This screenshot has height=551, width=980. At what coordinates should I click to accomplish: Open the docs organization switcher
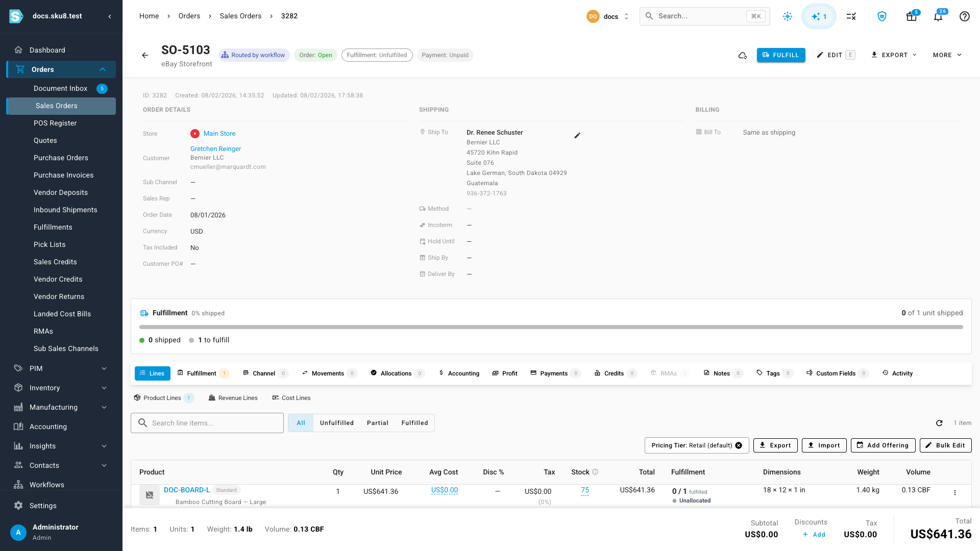click(608, 16)
